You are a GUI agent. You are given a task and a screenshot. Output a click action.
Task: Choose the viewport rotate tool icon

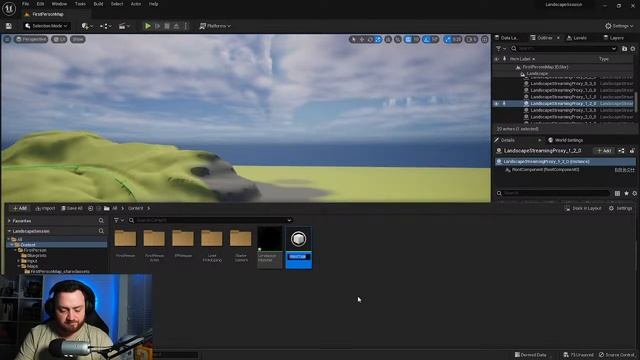pos(370,40)
